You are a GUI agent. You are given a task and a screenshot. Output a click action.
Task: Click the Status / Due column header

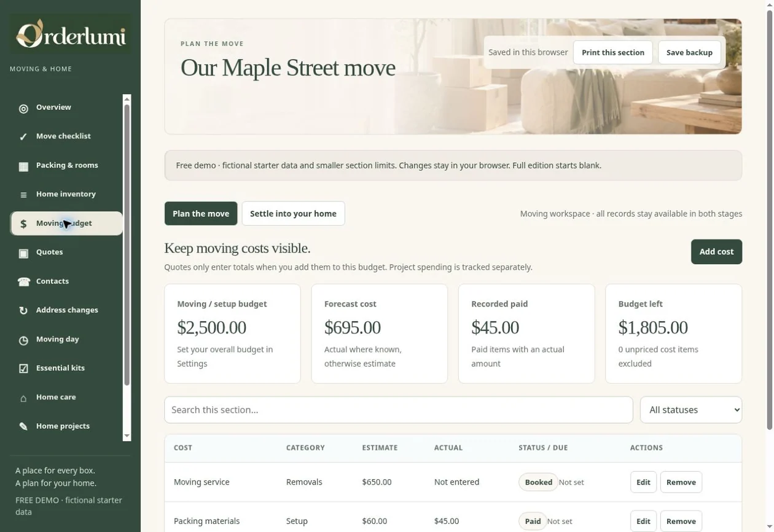(543, 448)
